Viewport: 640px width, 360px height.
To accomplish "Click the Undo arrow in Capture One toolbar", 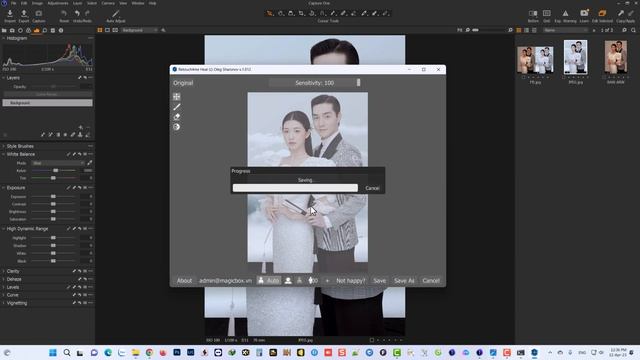I will point(77,13).
